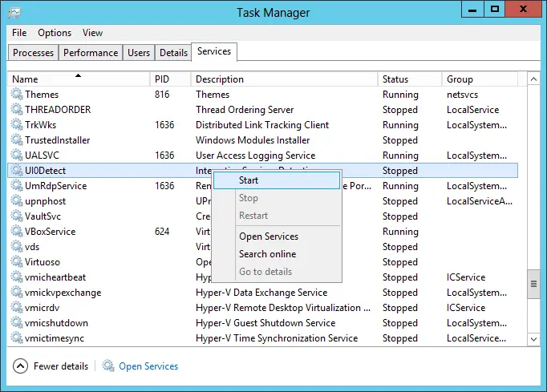The height and width of the screenshot is (392, 547).
Task: Click the Open Services gear icon at bottom
Action: [108, 366]
